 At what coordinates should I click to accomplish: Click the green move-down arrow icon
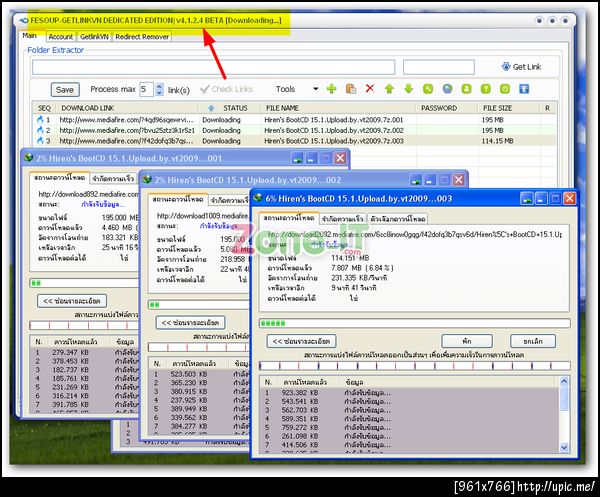(409, 89)
